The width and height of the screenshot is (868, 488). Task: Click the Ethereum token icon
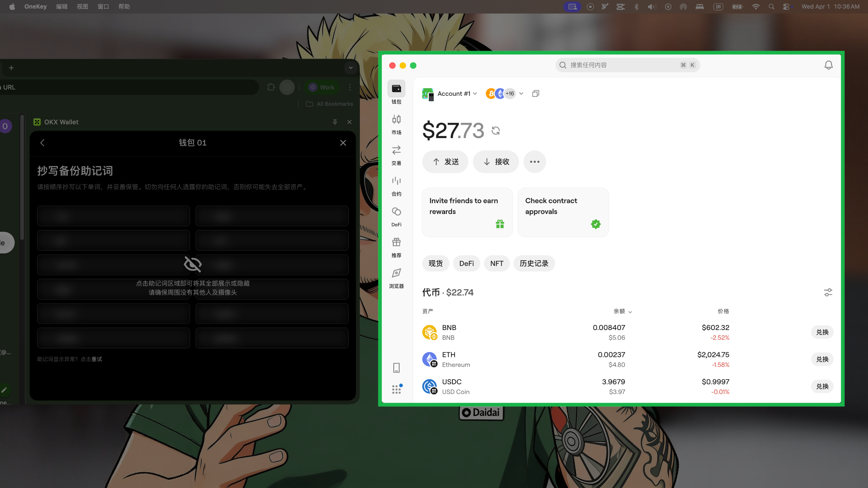coord(430,359)
